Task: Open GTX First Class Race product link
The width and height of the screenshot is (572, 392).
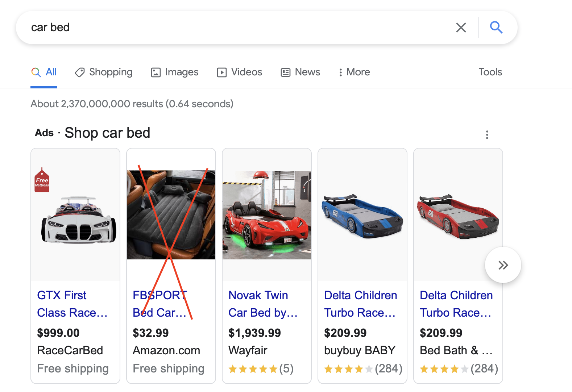Action: click(72, 304)
